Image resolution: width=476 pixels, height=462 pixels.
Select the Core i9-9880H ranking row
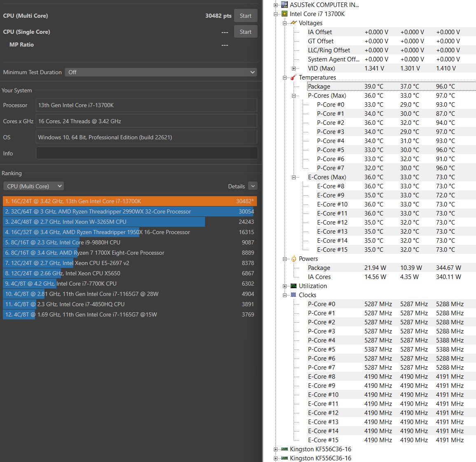point(130,242)
